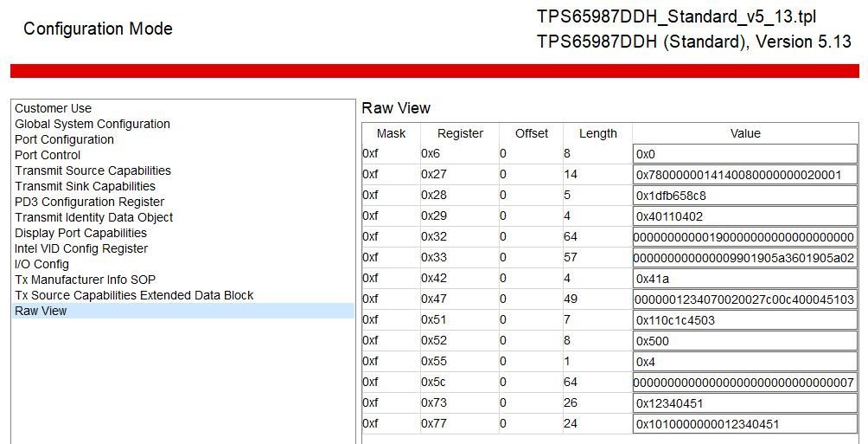Viewport: 868px width, 444px height.
Task: Click register cell 0x33
Action: 459,258
